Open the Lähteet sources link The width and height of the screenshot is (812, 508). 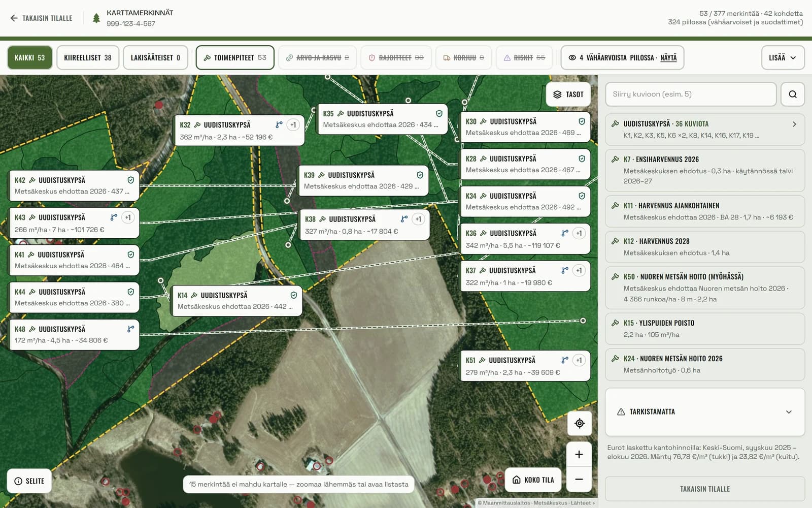point(583,503)
